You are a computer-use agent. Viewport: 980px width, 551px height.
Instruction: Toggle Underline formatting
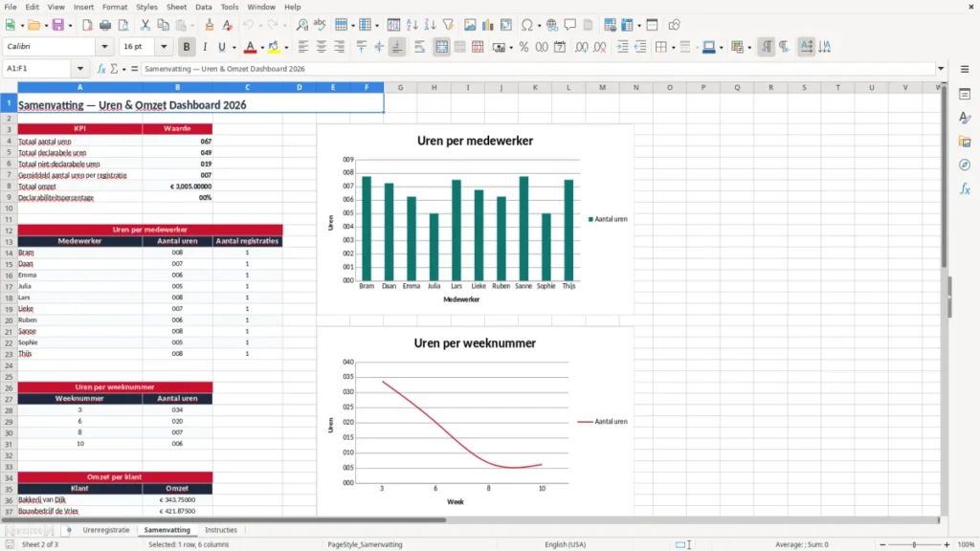tap(221, 47)
